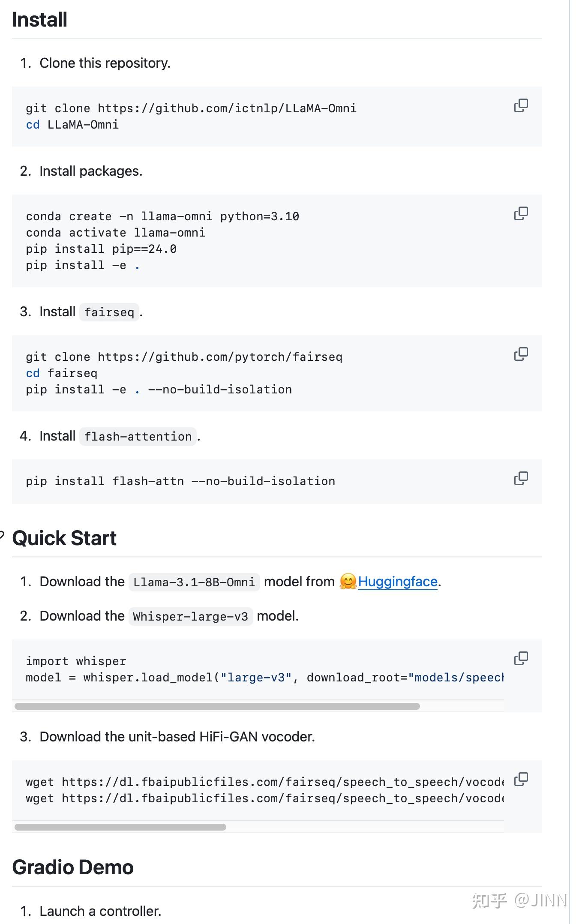Click the pip install pip==24.0 code line
Viewport: 582px width, 924px height.
pyautogui.click(x=101, y=249)
